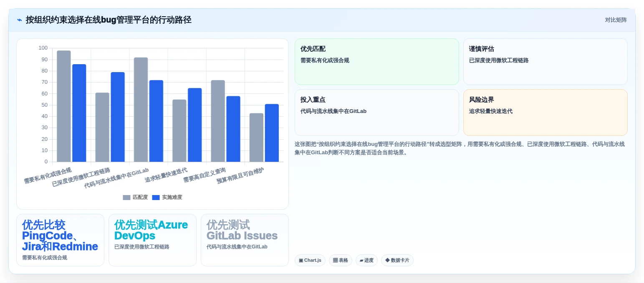Click 追求轻量快速迭代 text in 风险边界 card
The image size is (644, 283).
click(x=491, y=111)
